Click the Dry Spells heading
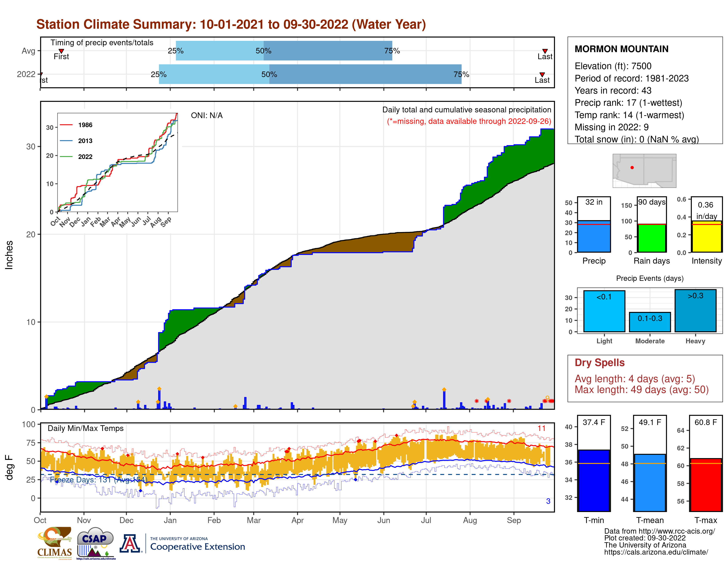 click(599, 363)
